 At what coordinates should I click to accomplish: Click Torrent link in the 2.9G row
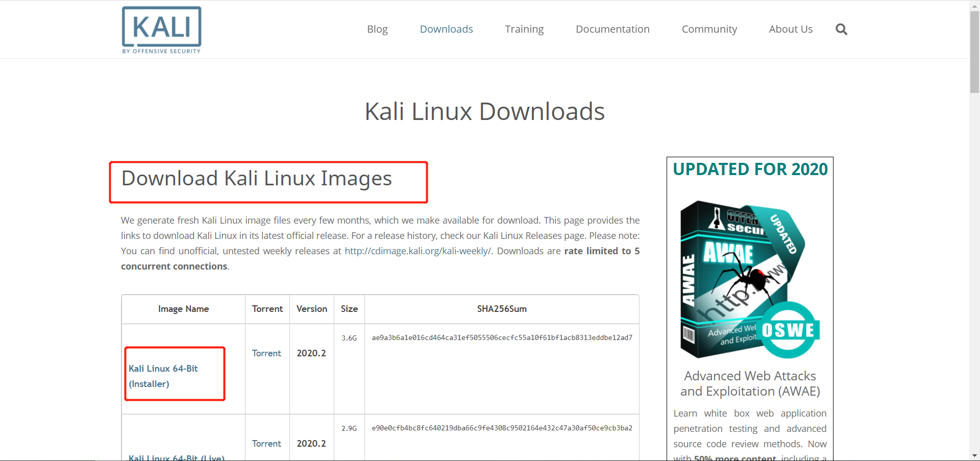point(266,444)
